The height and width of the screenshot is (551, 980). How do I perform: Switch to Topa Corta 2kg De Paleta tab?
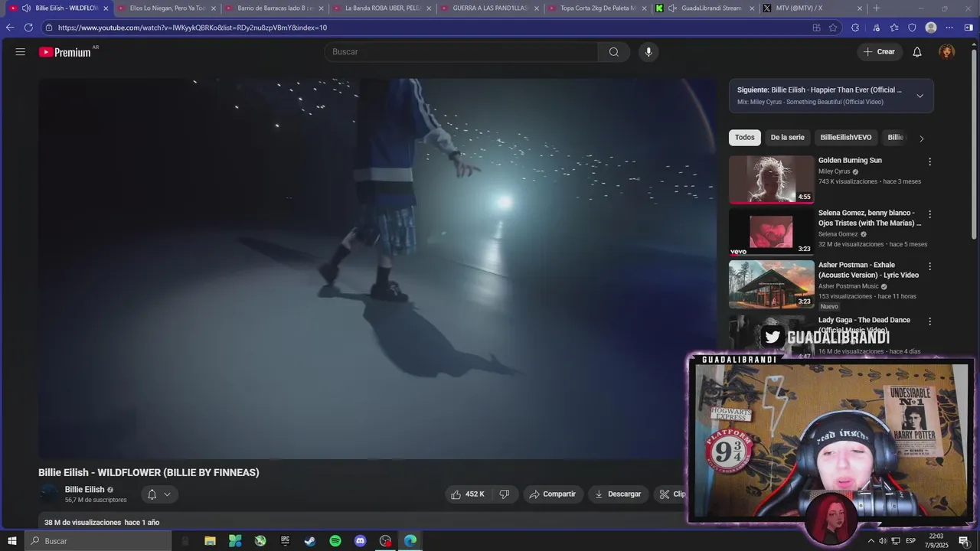[596, 8]
